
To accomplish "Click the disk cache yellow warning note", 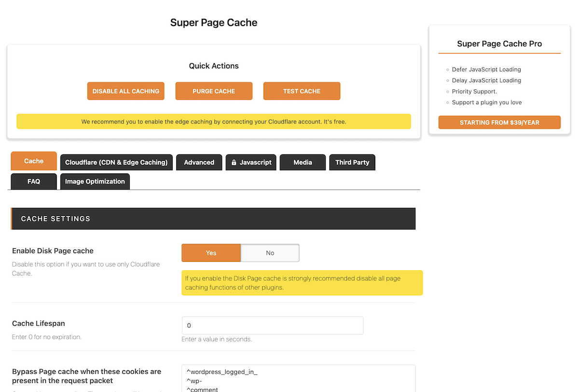I will click(302, 283).
